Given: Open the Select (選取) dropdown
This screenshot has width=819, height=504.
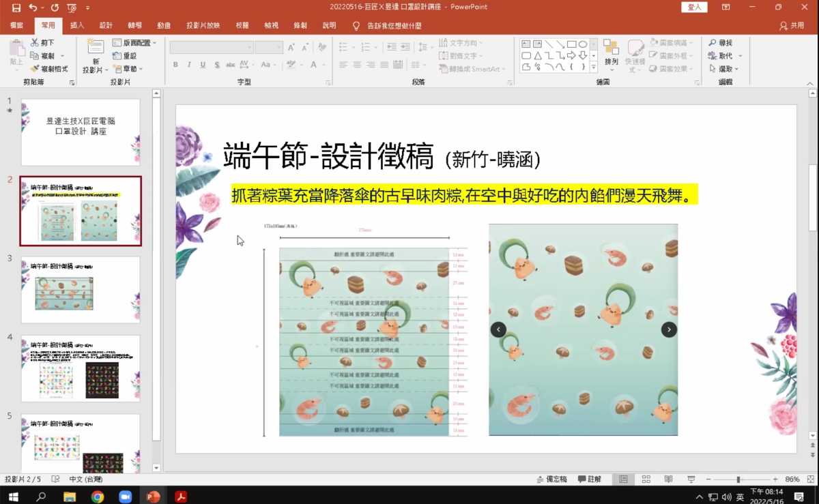Looking at the screenshot, I should coord(723,69).
